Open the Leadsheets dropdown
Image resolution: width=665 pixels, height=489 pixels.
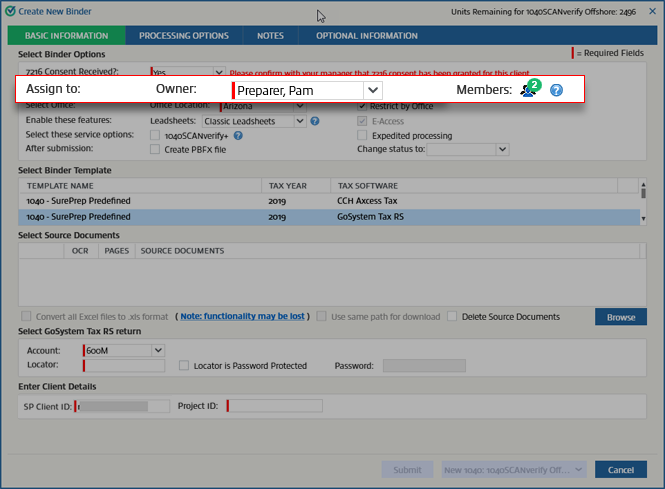point(299,121)
